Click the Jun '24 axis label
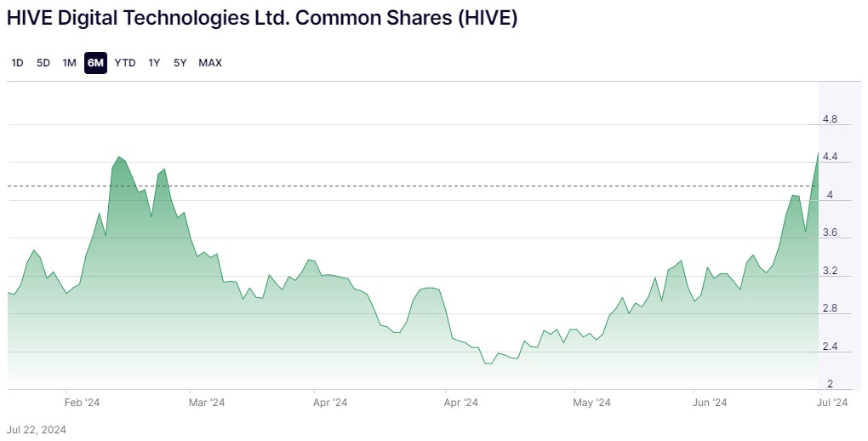The height and width of the screenshot is (441, 868). pyautogui.click(x=709, y=403)
